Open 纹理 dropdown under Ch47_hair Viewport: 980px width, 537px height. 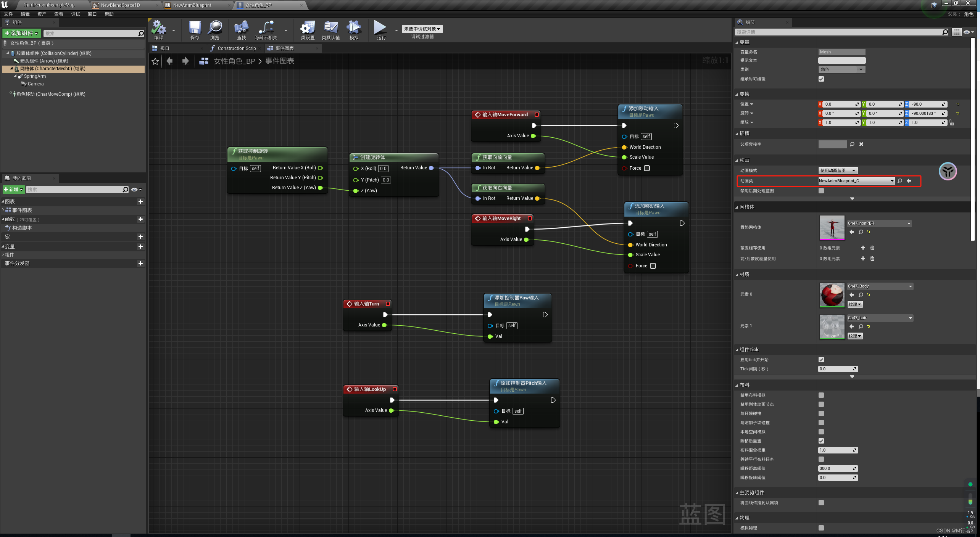click(x=855, y=336)
